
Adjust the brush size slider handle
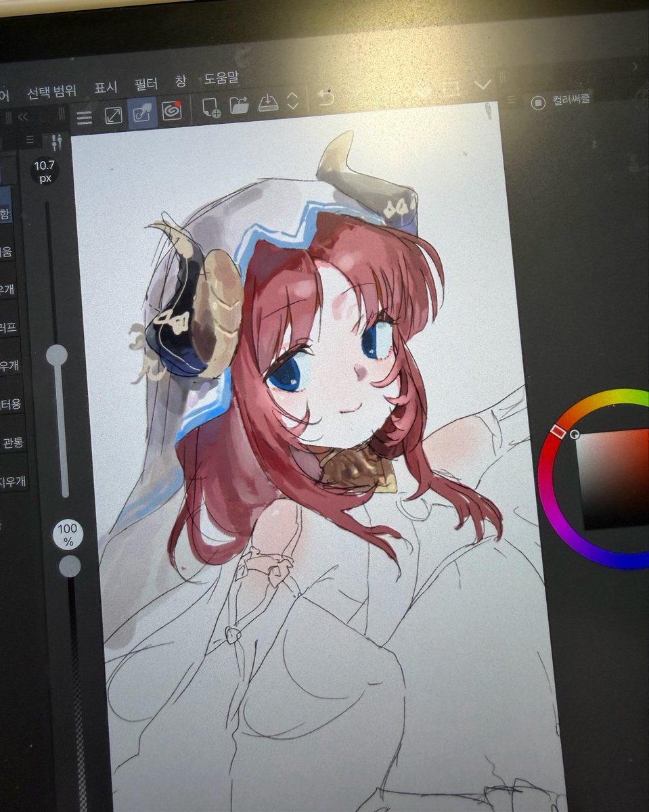pos(57,355)
